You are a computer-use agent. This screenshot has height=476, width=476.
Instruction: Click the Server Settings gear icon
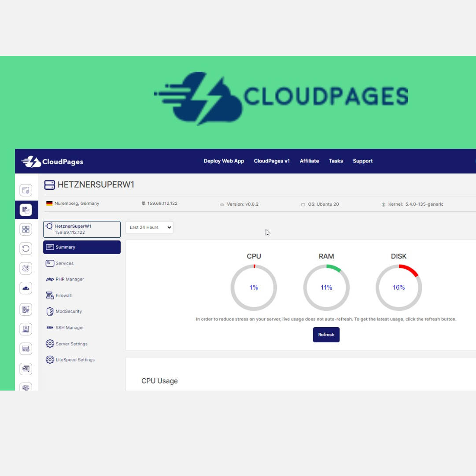[x=50, y=343]
